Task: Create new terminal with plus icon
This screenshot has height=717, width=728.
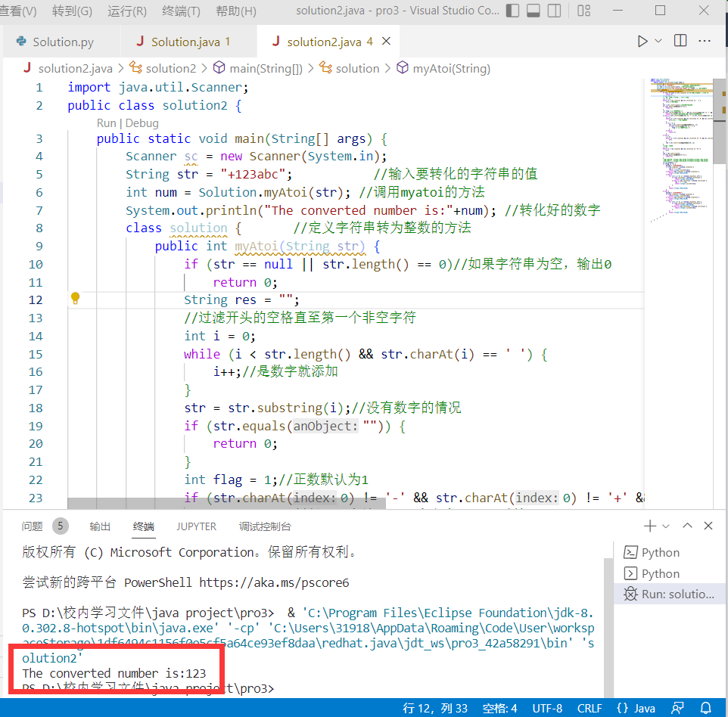Action: coord(649,526)
